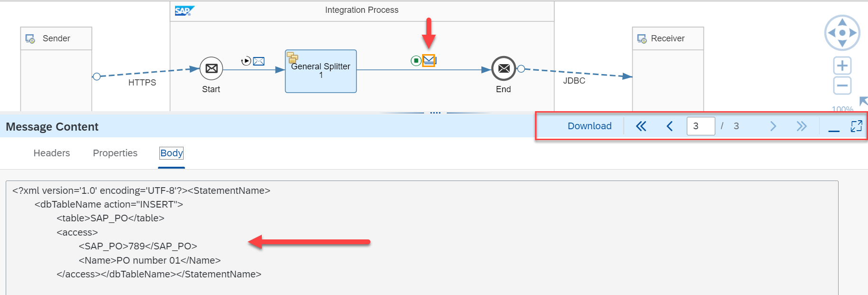The width and height of the screenshot is (868, 295).
Task: Open the Properties tab
Action: [x=115, y=153]
